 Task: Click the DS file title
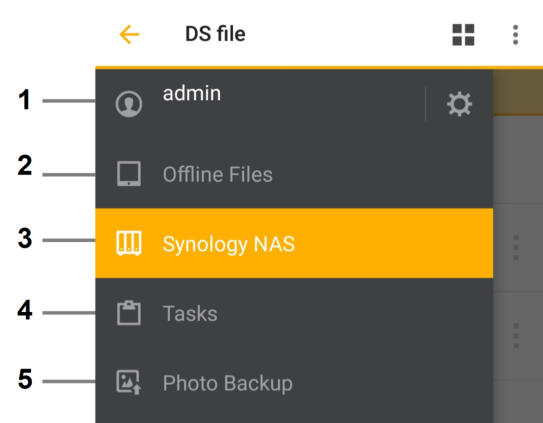point(215,34)
